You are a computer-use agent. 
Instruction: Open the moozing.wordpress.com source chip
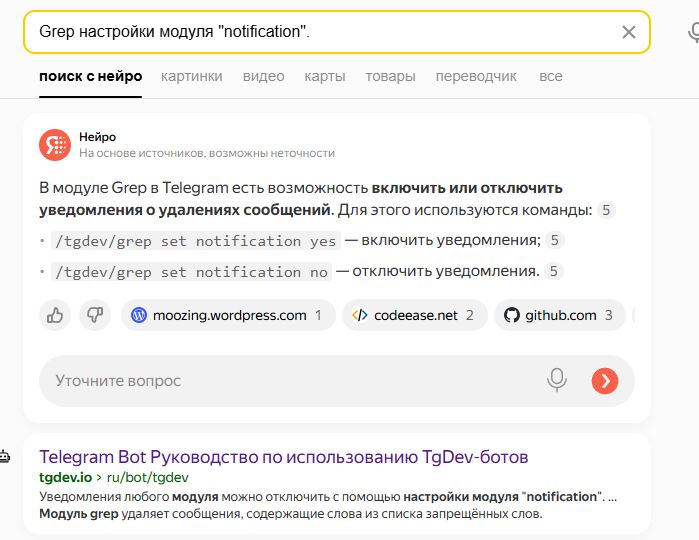coord(227,315)
